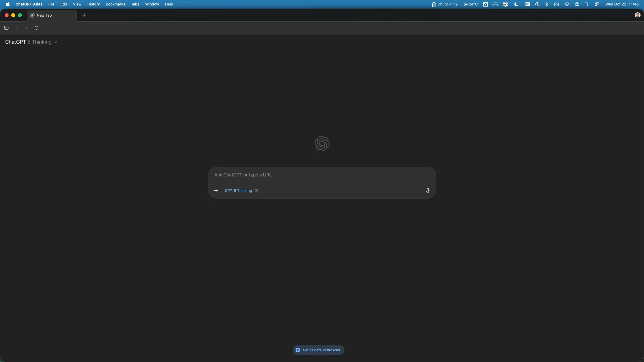Screen dimensions: 644x362
Task: Click Set as default browser button
Action: tap(318, 350)
